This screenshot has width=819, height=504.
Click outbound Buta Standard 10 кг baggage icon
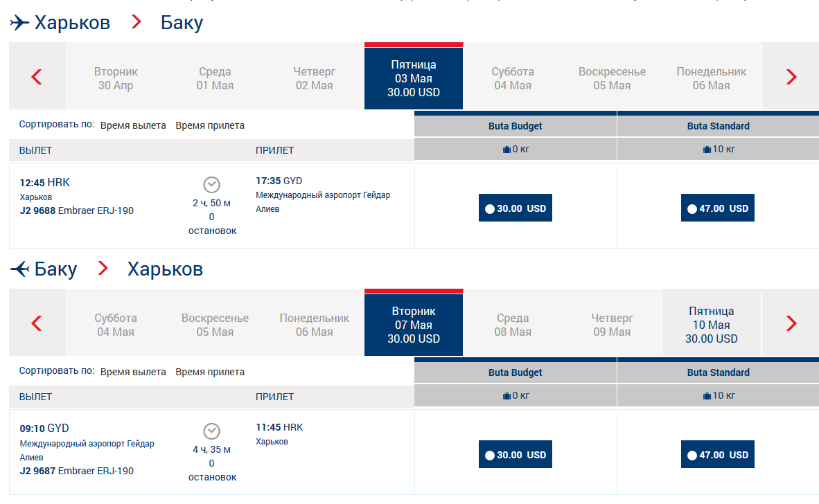pos(707,150)
